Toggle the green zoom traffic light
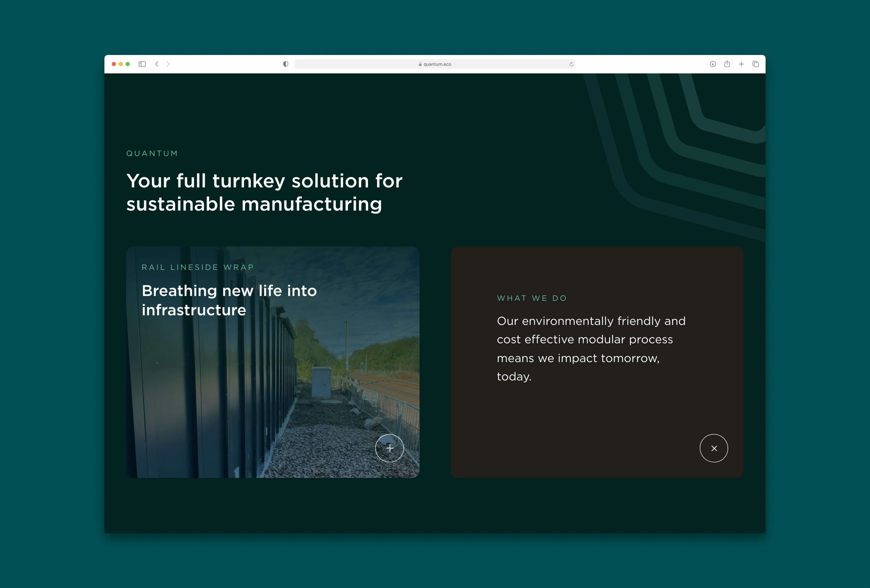The image size is (870, 588). click(x=128, y=64)
